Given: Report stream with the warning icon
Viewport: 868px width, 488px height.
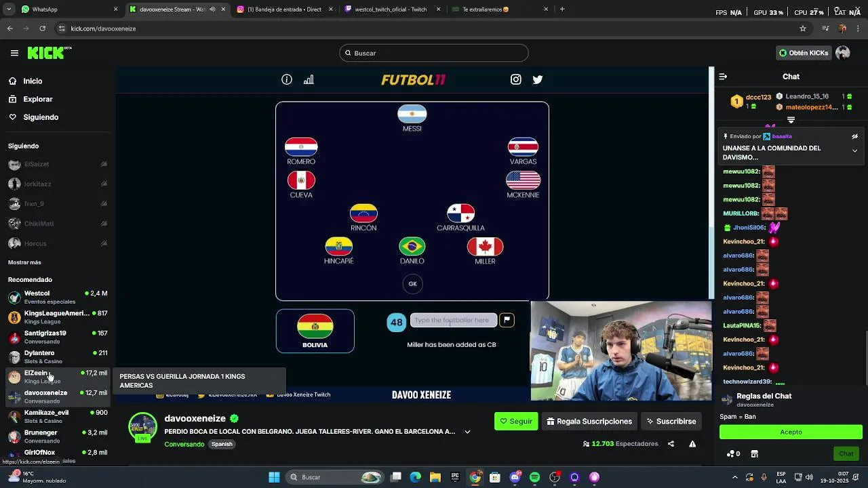Looking at the screenshot, I should pyautogui.click(x=692, y=444).
